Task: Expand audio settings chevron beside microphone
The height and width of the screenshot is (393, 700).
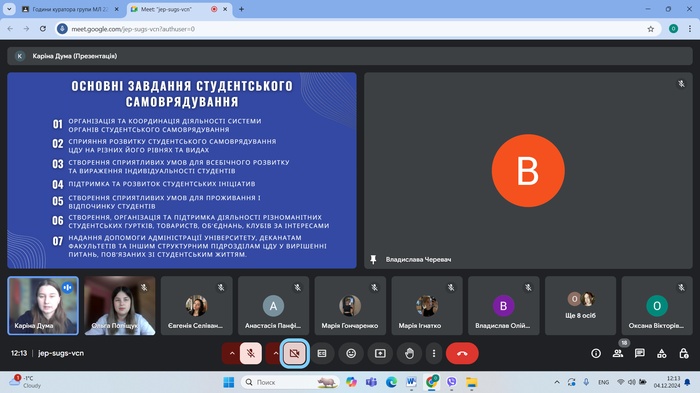Action: click(x=232, y=353)
